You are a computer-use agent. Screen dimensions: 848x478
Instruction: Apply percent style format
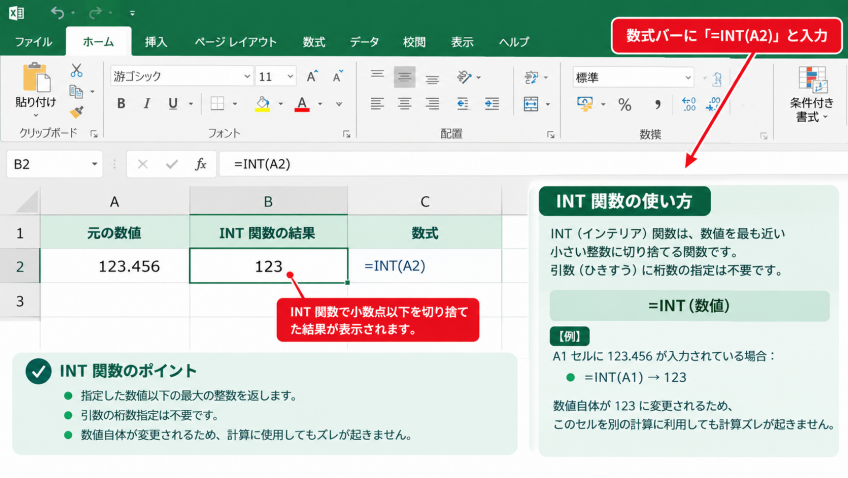pyautogui.click(x=625, y=104)
